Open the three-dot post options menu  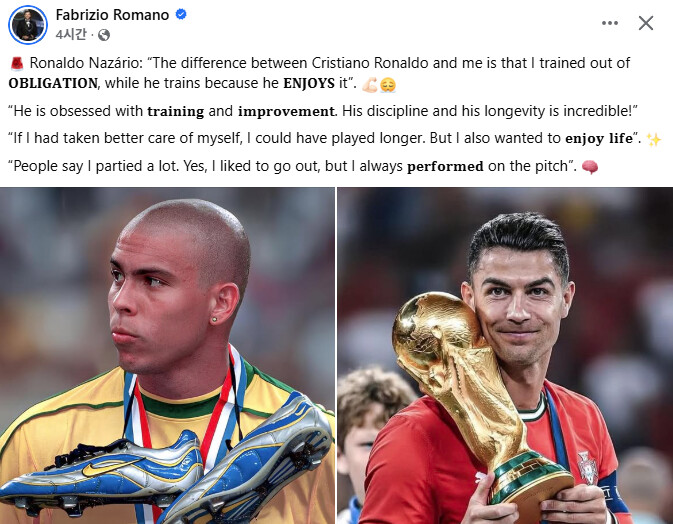(609, 23)
